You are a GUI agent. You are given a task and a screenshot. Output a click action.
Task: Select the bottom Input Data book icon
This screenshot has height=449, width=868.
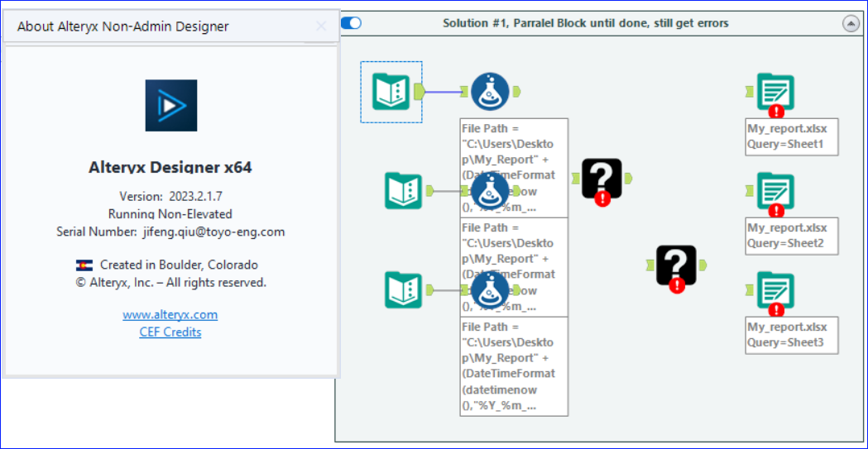pos(404,289)
